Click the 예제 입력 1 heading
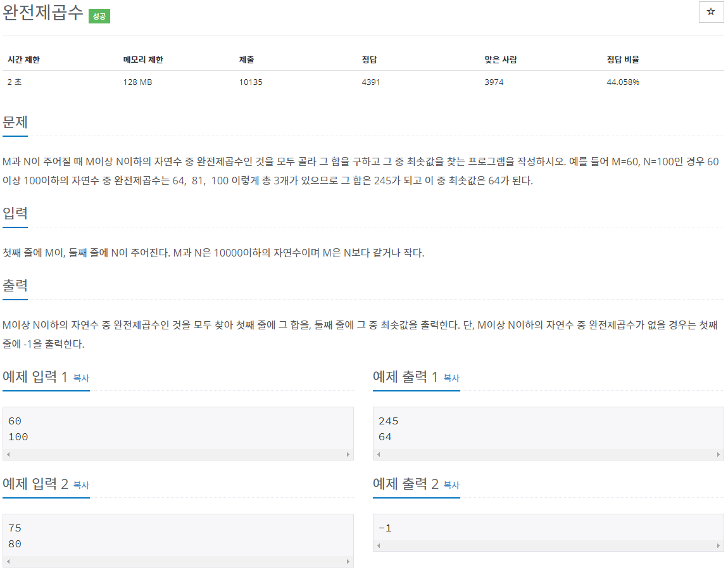 [x=35, y=376]
